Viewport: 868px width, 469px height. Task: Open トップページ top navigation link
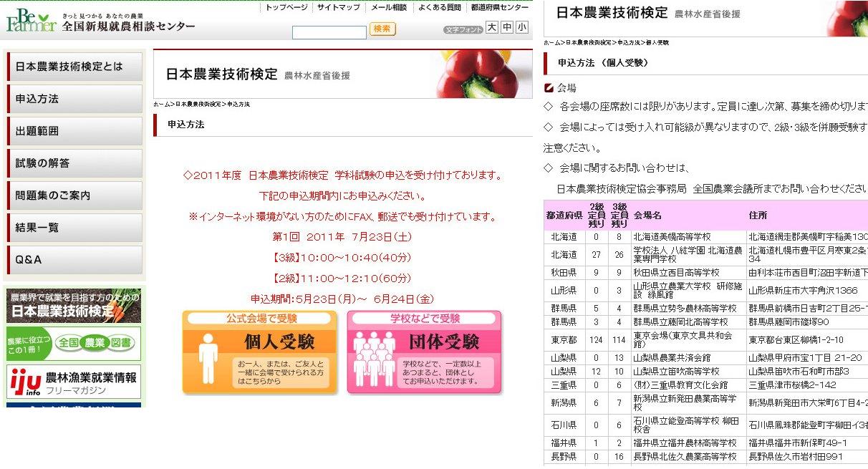point(286,7)
